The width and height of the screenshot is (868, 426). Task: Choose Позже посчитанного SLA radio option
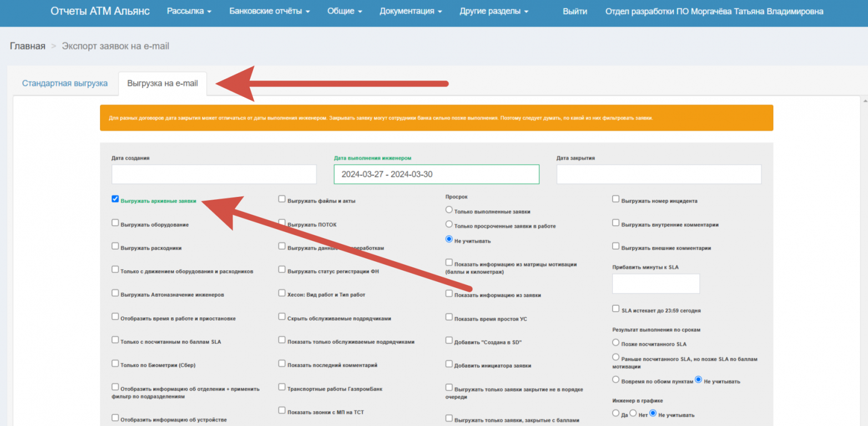[x=615, y=343]
